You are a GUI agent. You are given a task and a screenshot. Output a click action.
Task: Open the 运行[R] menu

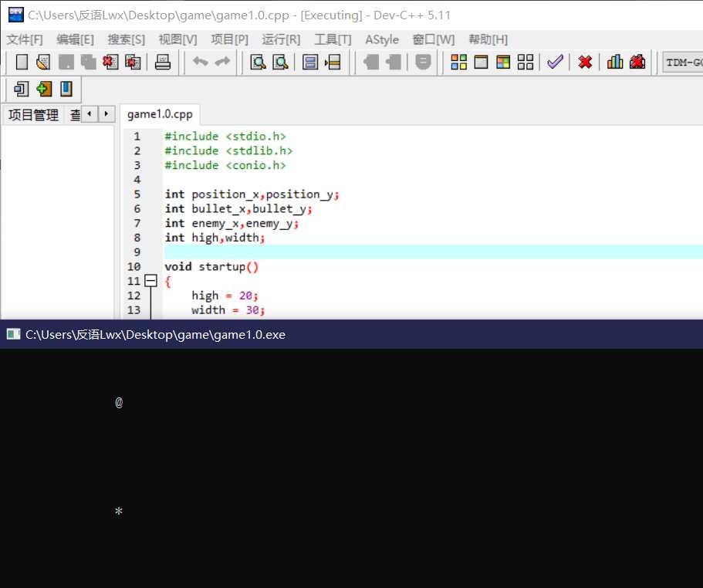pyautogui.click(x=281, y=39)
